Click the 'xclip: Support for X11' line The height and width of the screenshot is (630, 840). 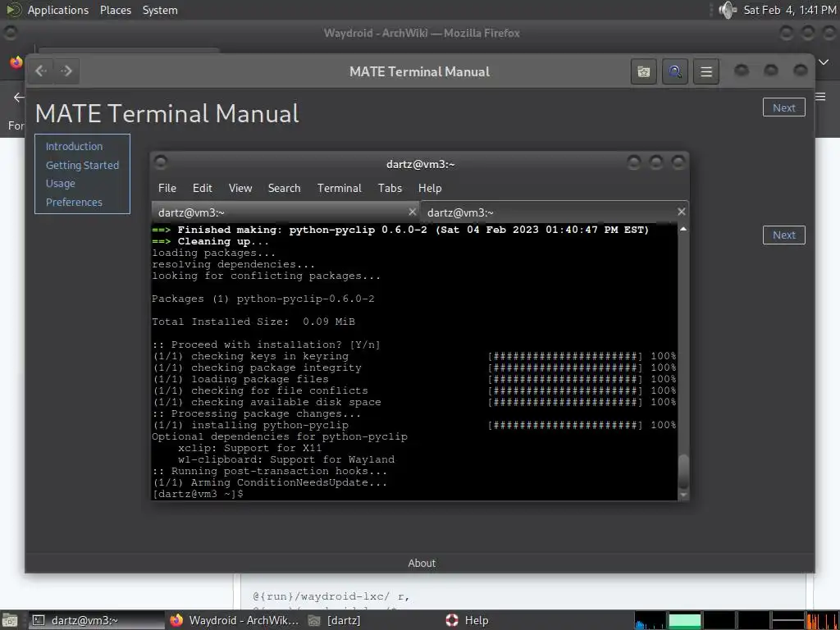tap(250, 448)
